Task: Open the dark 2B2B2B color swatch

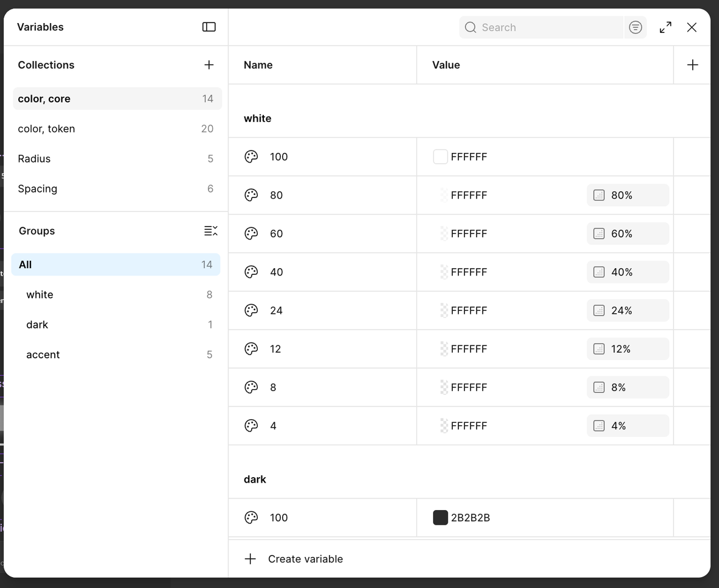Action: (x=440, y=517)
